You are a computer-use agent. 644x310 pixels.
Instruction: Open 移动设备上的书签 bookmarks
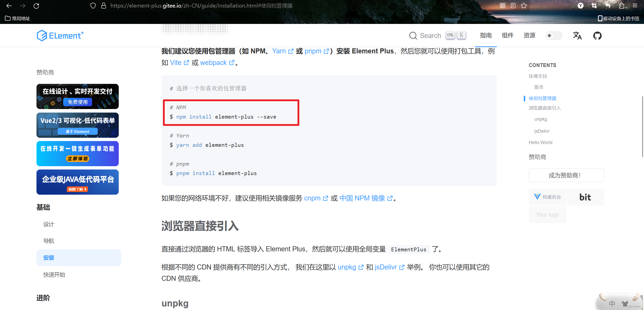pyautogui.click(x=619, y=18)
